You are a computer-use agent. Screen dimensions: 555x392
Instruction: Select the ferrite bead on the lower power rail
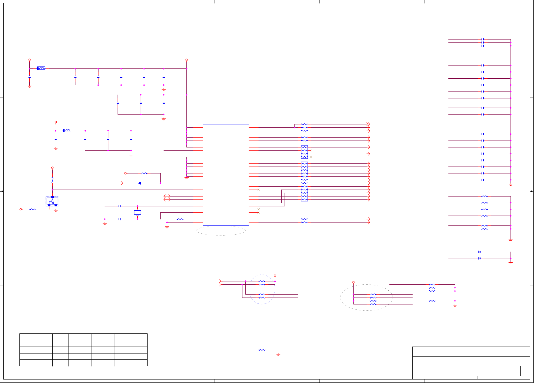pos(67,130)
